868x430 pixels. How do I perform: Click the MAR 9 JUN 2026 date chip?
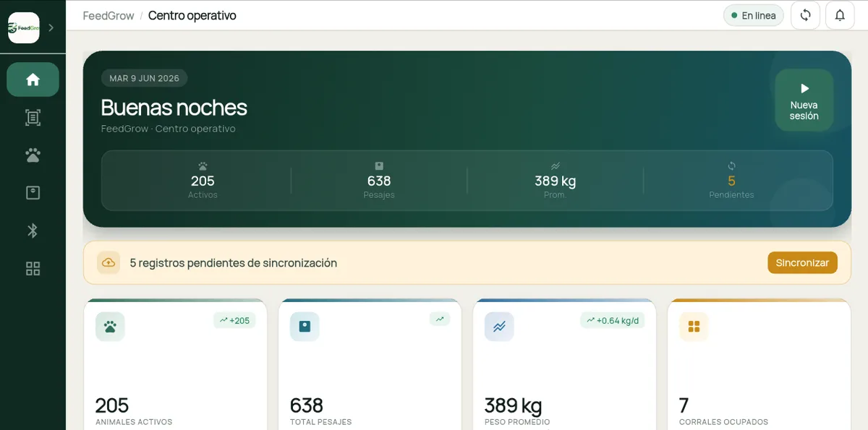(145, 78)
